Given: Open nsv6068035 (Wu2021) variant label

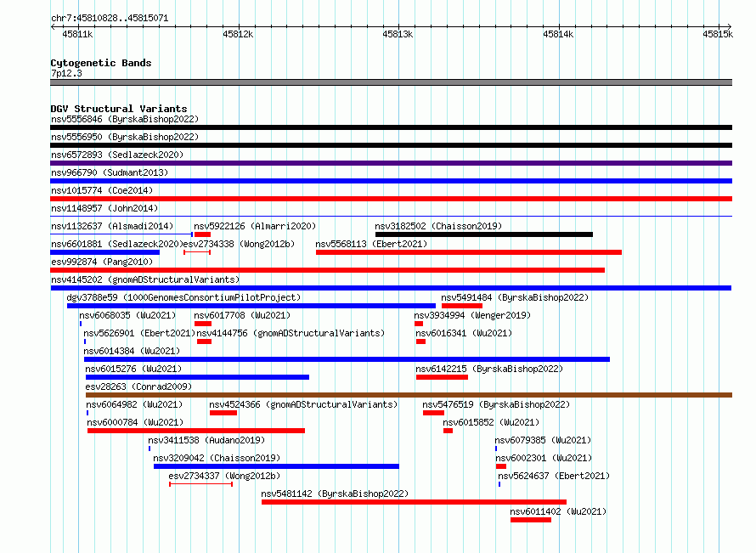Looking at the screenshot, I should point(127,315).
